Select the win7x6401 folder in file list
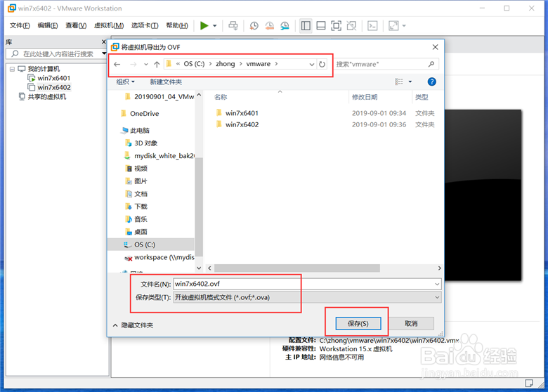The height and width of the screenshot is (392, 548). coord(242,113)
